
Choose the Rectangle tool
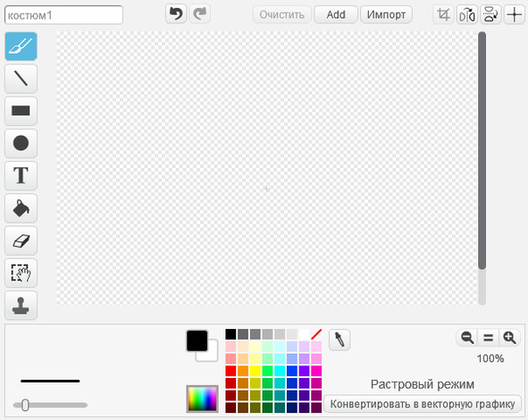pos(21,111)
